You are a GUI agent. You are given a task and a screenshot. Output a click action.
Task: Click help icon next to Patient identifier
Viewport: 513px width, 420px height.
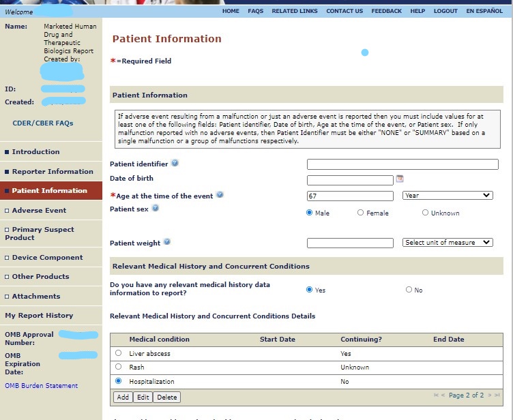175,164
